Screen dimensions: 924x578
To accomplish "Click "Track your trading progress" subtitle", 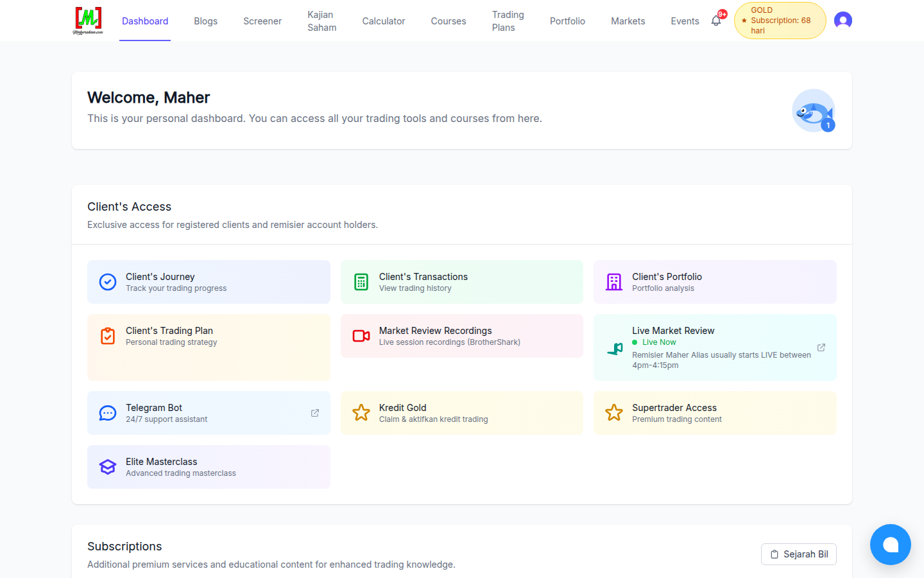I will click(x=176, y=288).
